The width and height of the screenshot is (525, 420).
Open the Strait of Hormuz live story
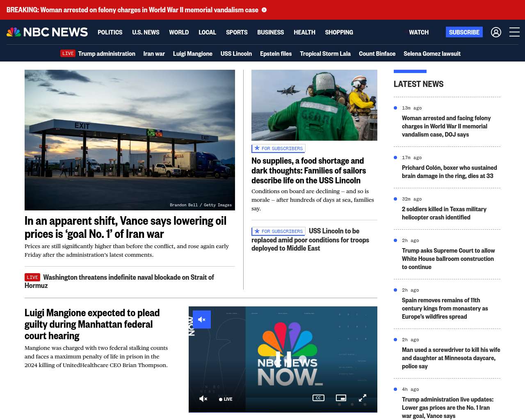click(x=119, y=281)
